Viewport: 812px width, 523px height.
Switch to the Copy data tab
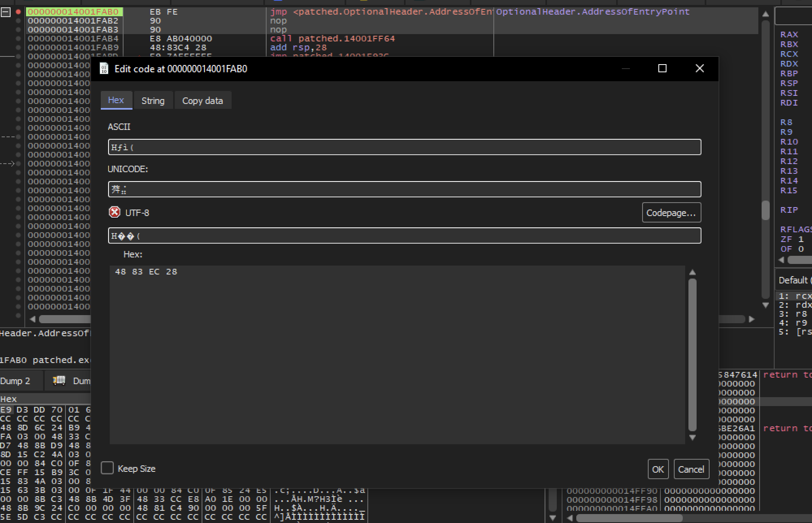202,101
